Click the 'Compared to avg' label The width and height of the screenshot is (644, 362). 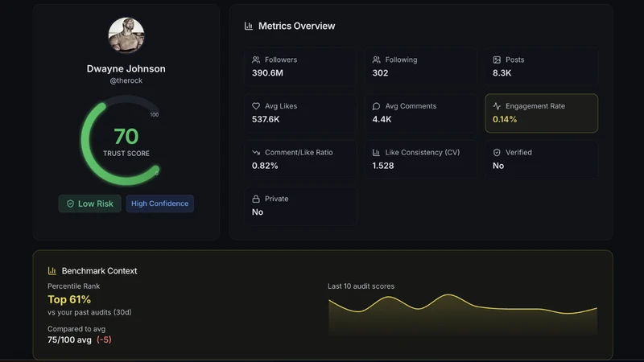point(76,329)
